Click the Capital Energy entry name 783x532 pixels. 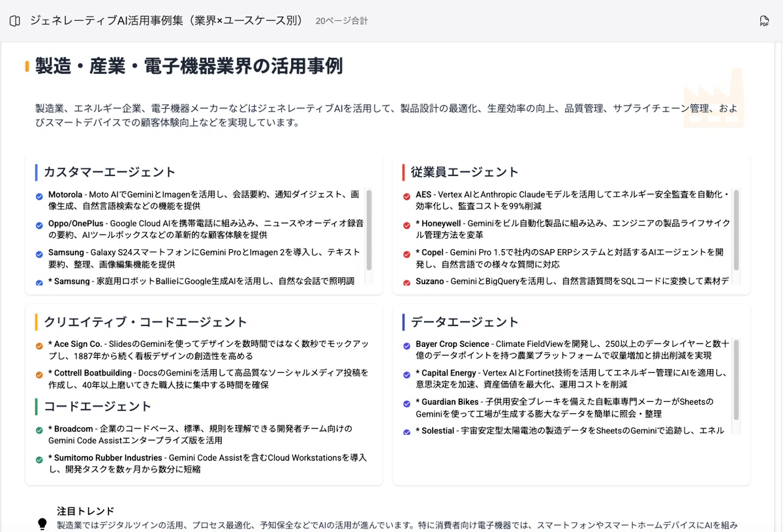pos(449,373)
